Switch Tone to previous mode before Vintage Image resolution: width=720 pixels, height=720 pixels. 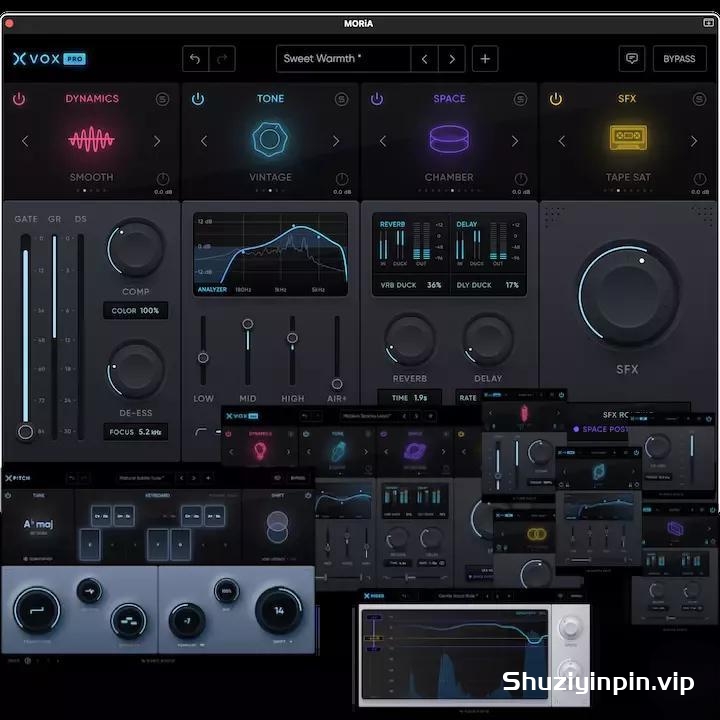[204, 141]
